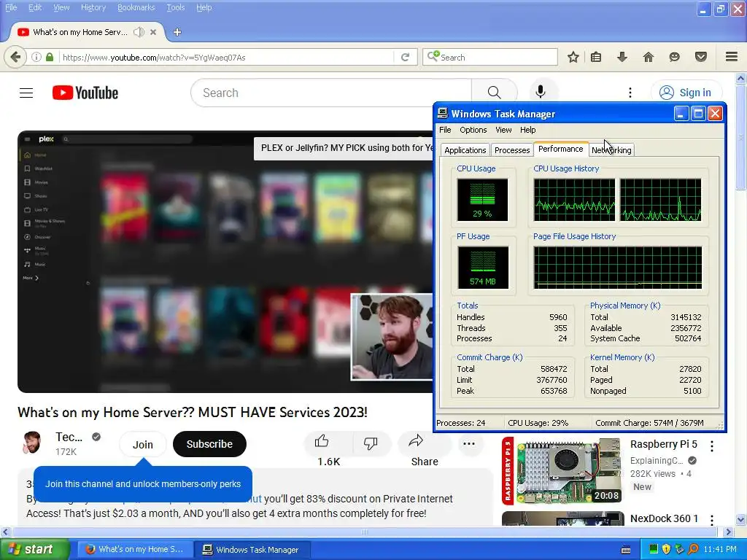Open a new tab with plus button
Image resolution: width=747 pixels, height=560 pixels.
pyautogui.click(x=177, y=32)
